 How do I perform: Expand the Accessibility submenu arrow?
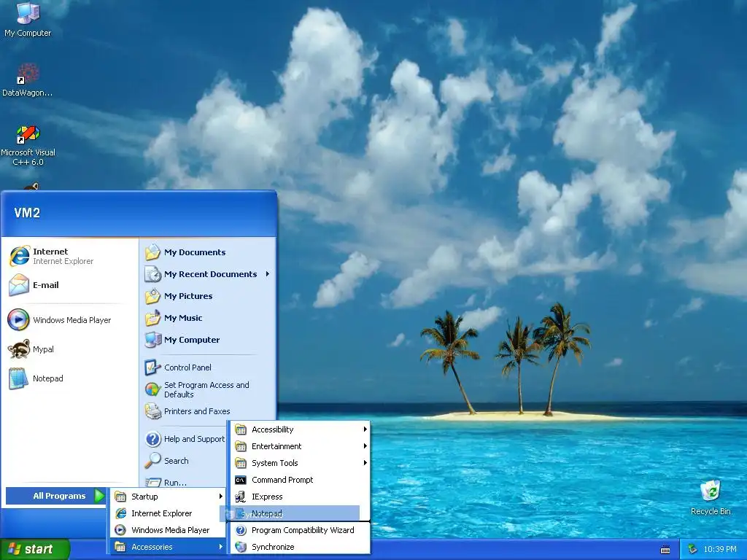[x=365, y=429]
